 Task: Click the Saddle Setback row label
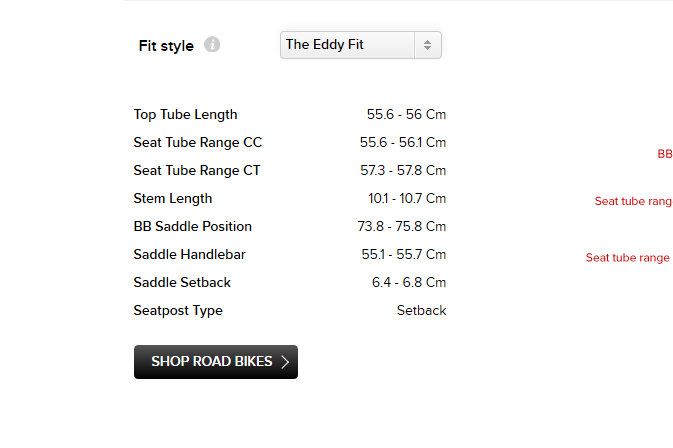click(182, 283)
